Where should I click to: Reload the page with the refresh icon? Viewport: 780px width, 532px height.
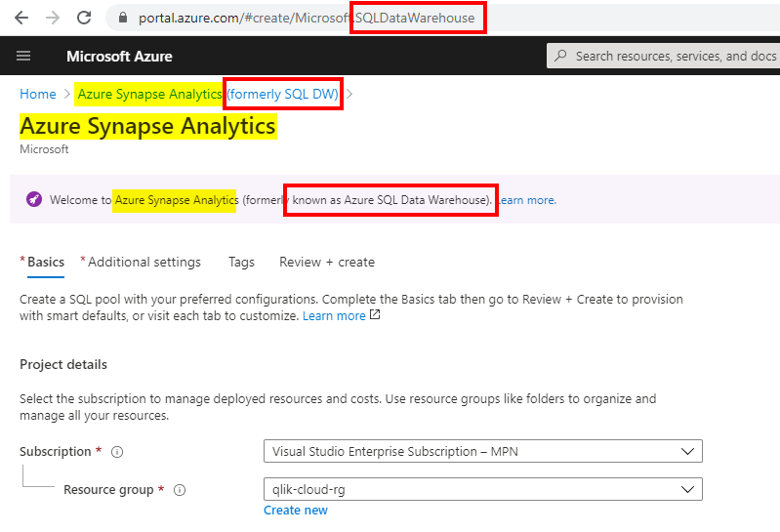pos(84,18)
